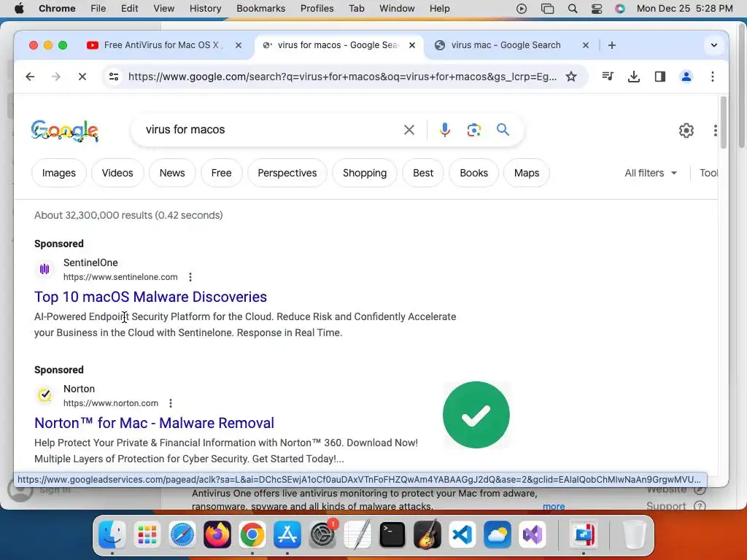Open App Store from the Dock

287,534
